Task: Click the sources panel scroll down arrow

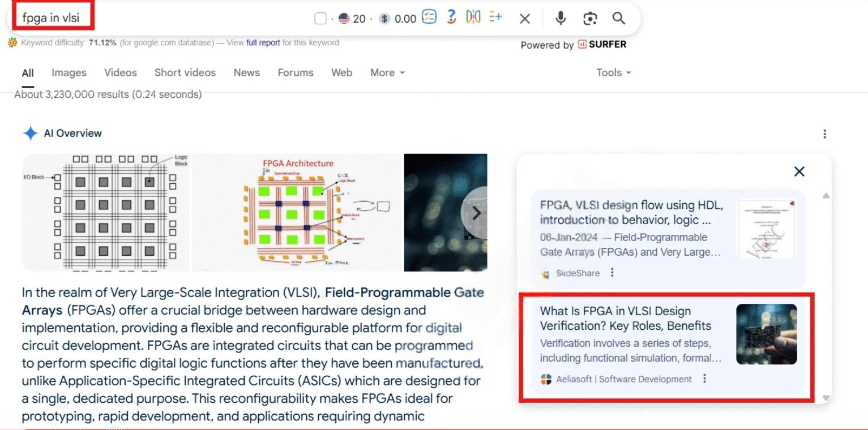Action: tap(826, 398)
